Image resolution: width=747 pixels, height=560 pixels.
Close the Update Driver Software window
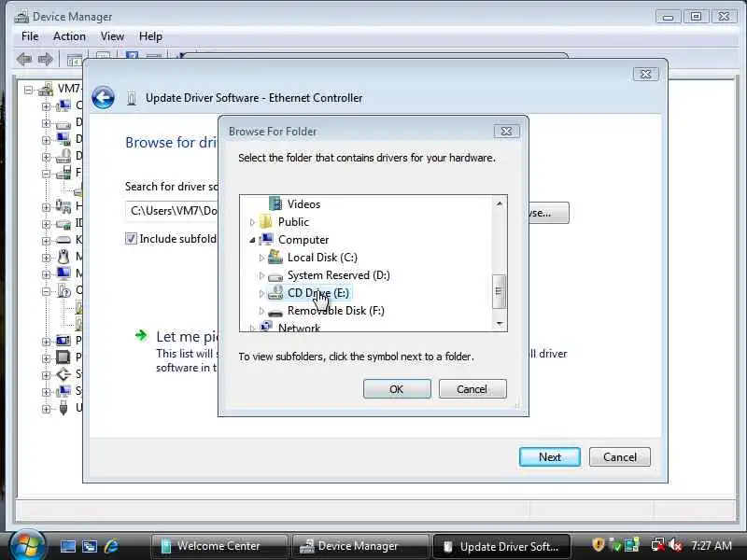(646, 75)
